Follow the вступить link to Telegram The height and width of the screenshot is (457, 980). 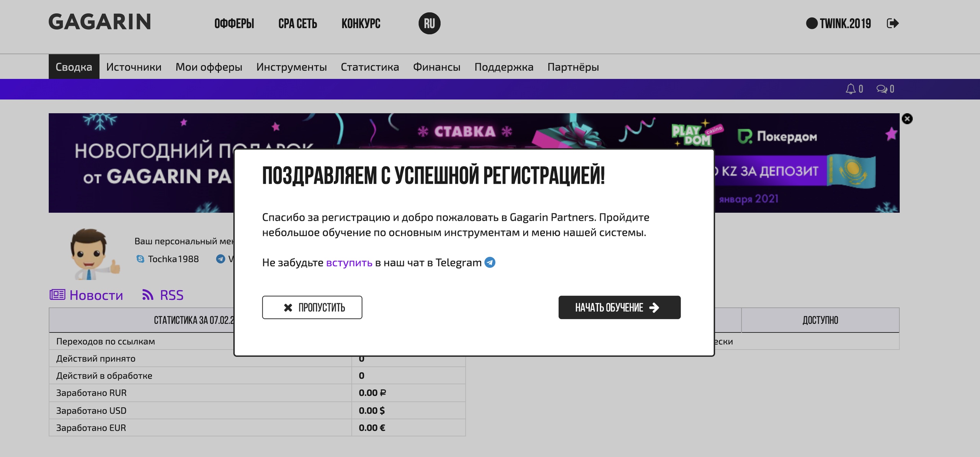point(349,263)
